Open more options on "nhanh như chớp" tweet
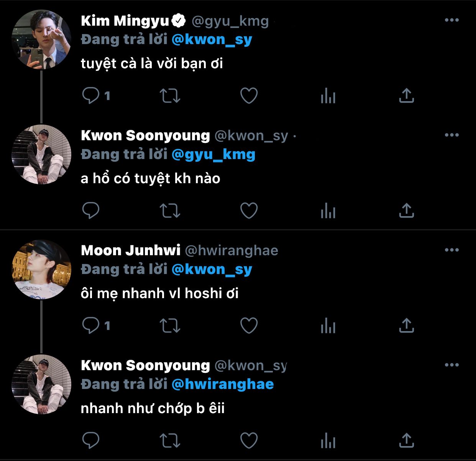Viewport: 476px width, 461px height. (x=452, y=365)
